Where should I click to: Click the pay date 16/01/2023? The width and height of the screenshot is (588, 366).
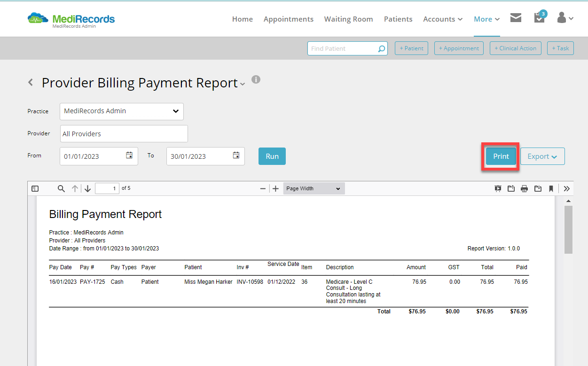(63, 282)
